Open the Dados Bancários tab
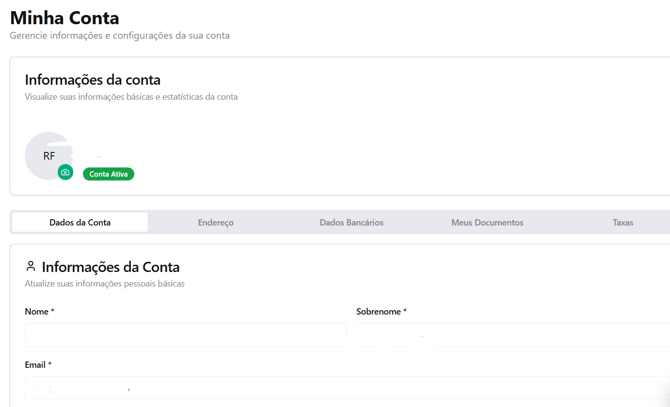 click(x=351, y=222)
